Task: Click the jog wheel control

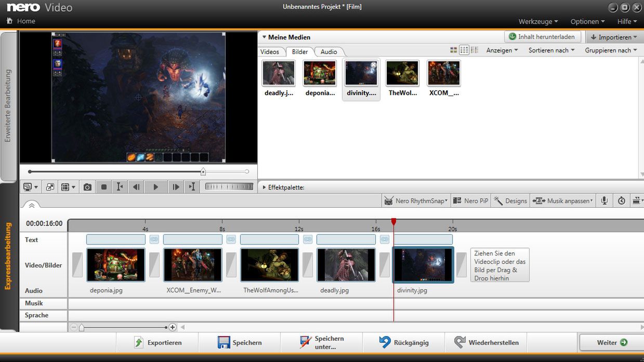Action: 229,186
